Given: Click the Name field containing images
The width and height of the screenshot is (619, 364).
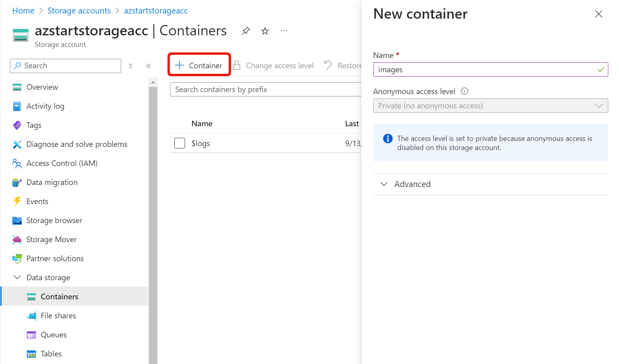Looking at the screenshot, I should point(490,69).
